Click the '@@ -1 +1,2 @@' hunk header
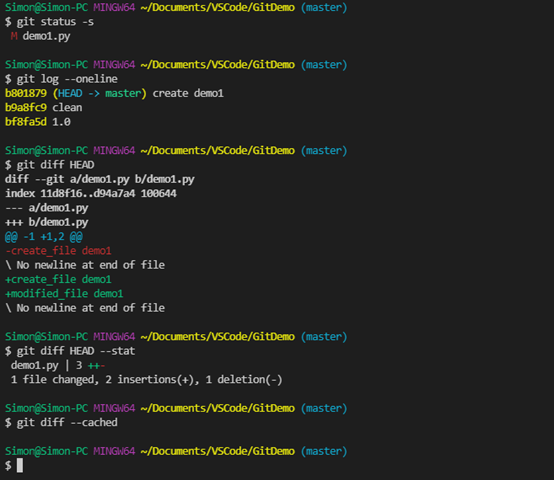The height and width of the screenshot is (480, 554). click(x=44, y=237)
